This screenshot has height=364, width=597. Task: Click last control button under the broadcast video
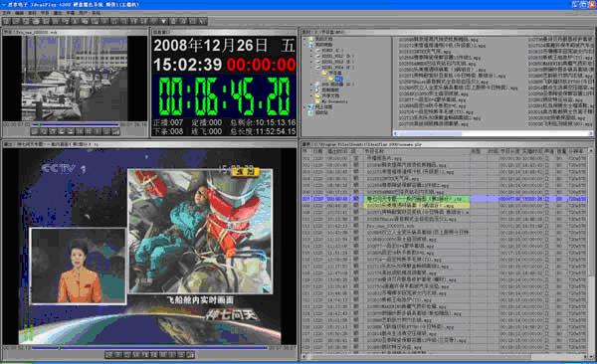point(190,355)
